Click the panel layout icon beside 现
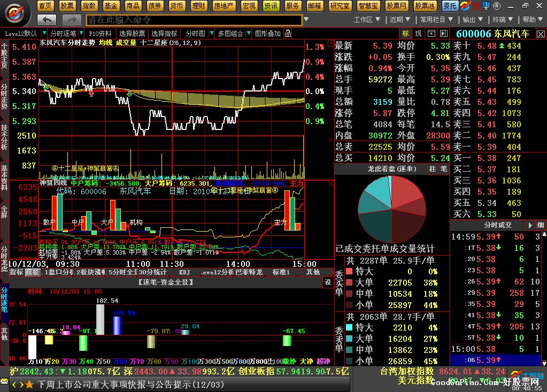 pyautogui.click(x=431, y=34)
